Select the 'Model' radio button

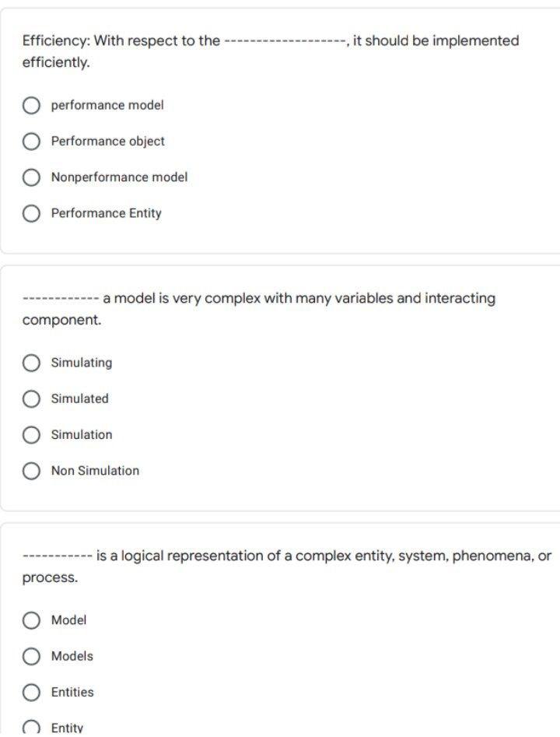[31, 620]
